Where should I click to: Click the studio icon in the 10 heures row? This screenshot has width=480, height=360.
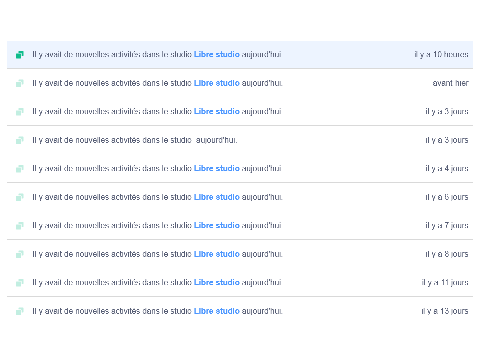pos(20,55)
